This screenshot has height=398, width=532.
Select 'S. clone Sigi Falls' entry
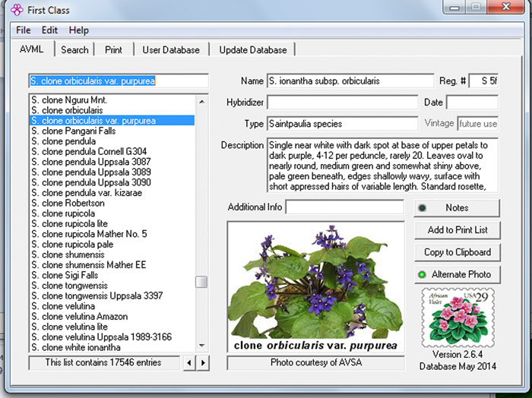pyautogui.click(x=112, y=275)
